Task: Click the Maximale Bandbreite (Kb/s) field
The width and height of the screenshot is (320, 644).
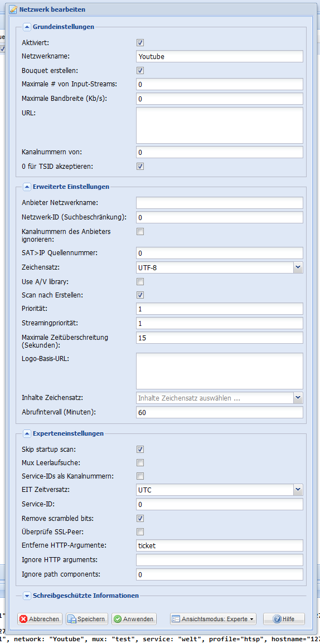Action: (219, 99)
